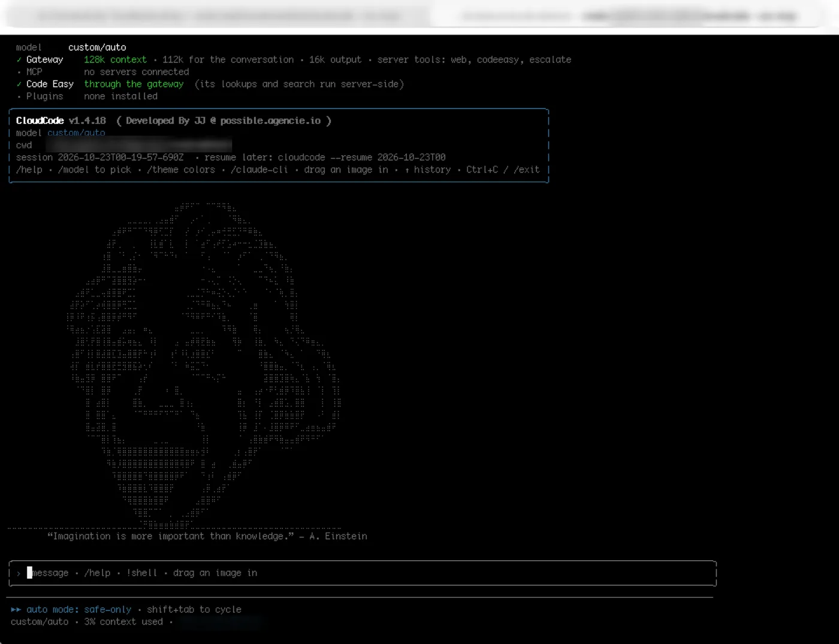Click the prompt chevron in the message box

point(19,573)
